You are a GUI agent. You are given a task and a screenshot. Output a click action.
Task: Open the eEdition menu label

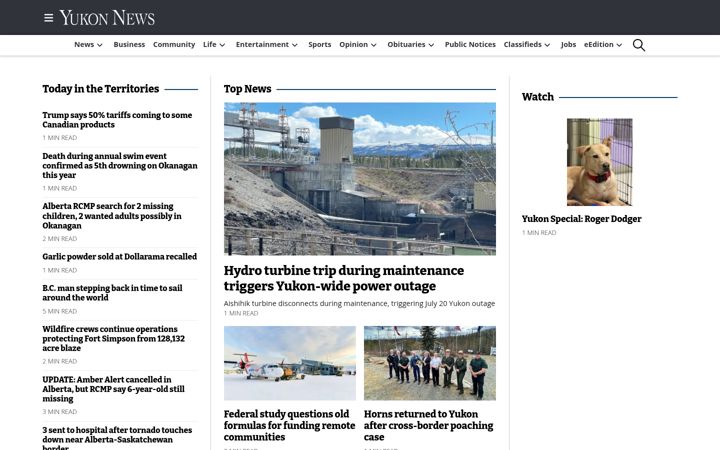[599, 45]
